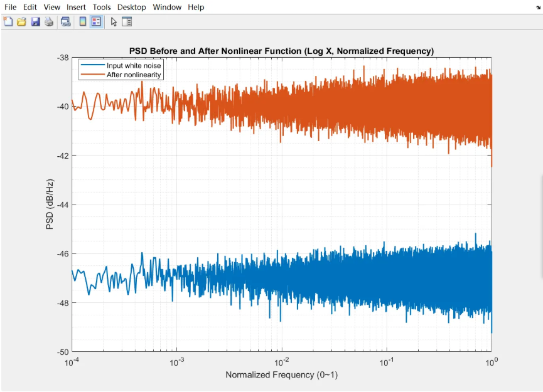
Task: Click the Open File folder icon
Action: (21, 22)
